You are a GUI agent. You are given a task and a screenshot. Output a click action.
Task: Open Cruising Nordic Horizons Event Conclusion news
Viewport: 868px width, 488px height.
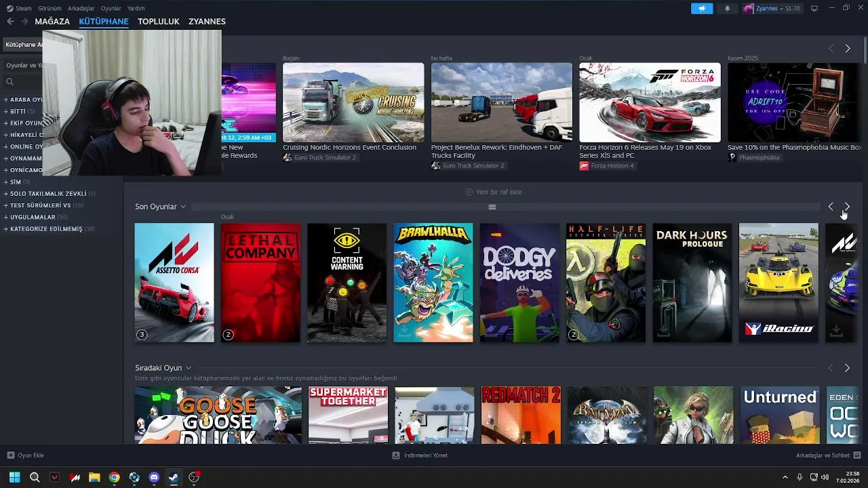pos(353,102)
